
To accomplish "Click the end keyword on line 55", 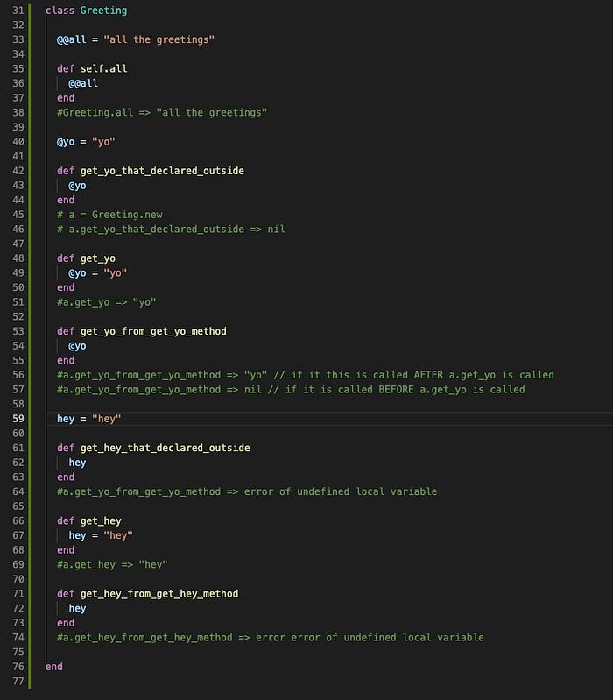I will tap(66, 361).
